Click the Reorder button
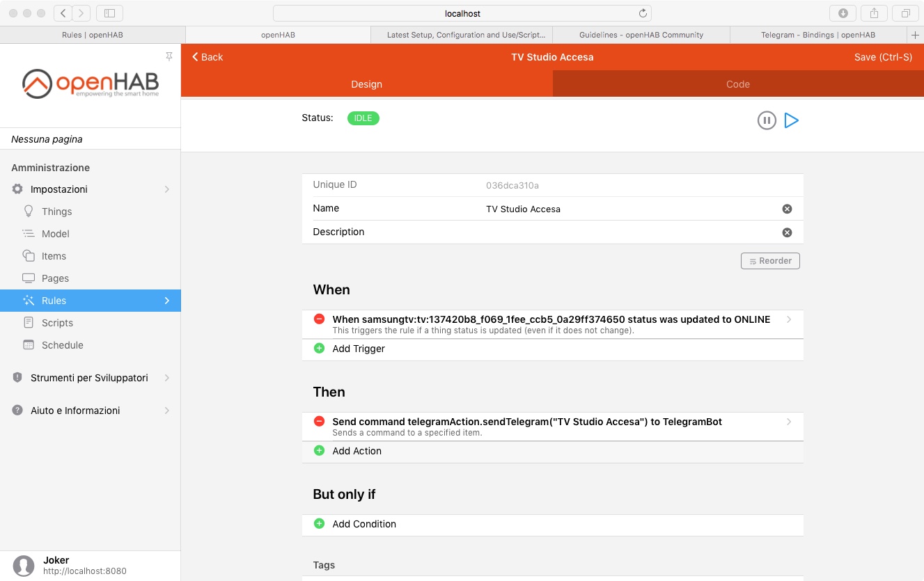This screenshot has height=581, width=924. (770, 261)
